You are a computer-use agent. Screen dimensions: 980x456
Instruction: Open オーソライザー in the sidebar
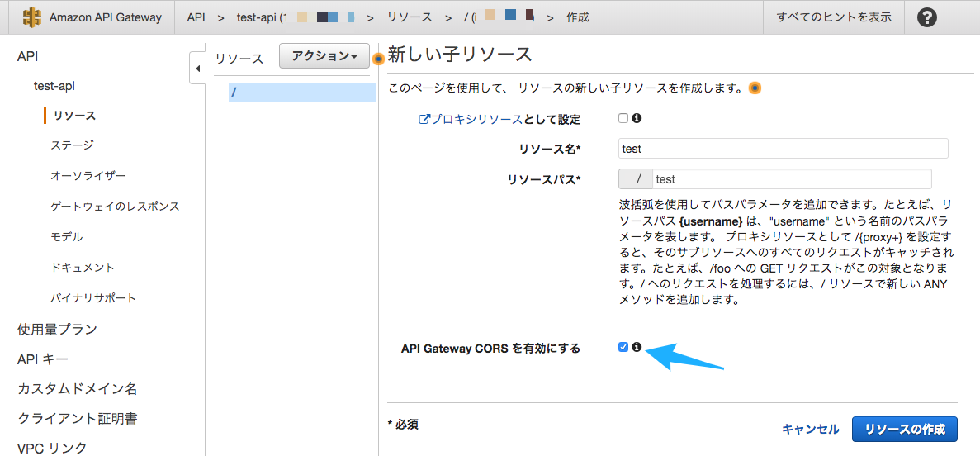pos(88,176)
